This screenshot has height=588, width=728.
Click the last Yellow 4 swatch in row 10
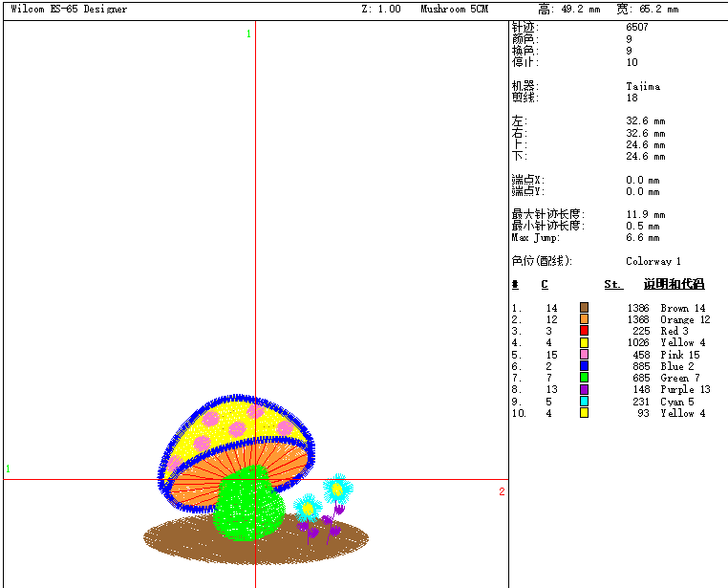pyautogui.click(x=584, y=413)
